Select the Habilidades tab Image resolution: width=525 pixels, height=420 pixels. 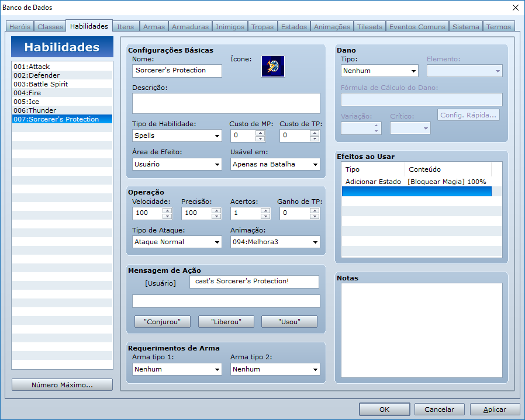pos(89,26)
